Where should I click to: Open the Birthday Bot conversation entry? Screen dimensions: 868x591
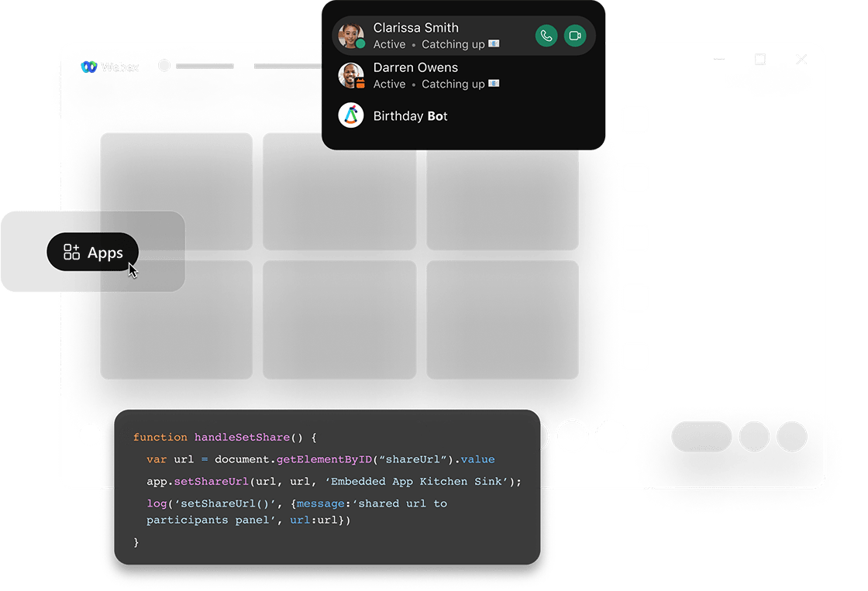410,116
